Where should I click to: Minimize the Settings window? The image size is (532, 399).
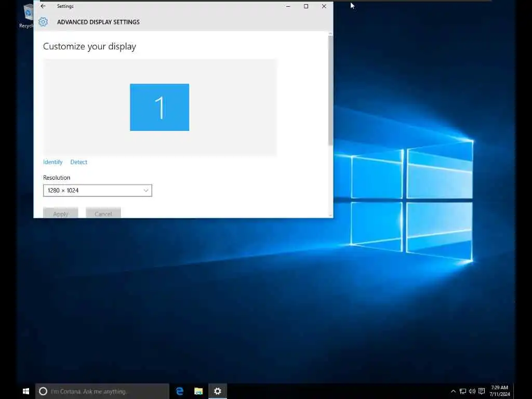(288, 6)
